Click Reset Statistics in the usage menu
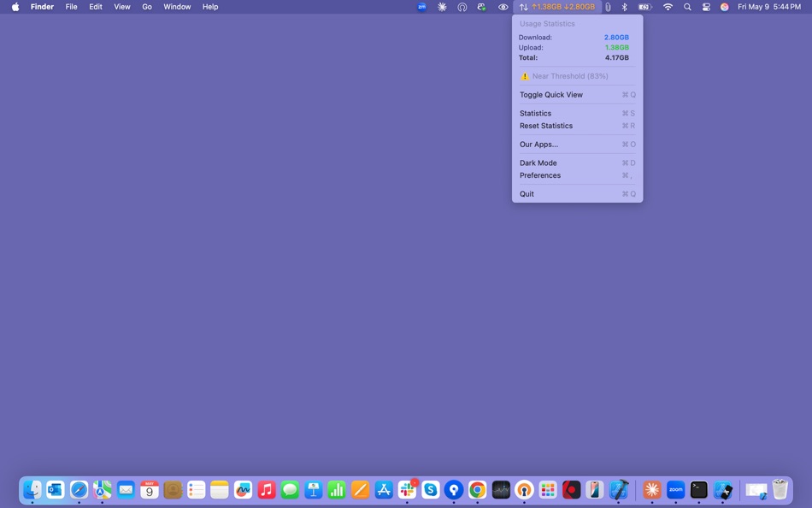 coord(547,126)
